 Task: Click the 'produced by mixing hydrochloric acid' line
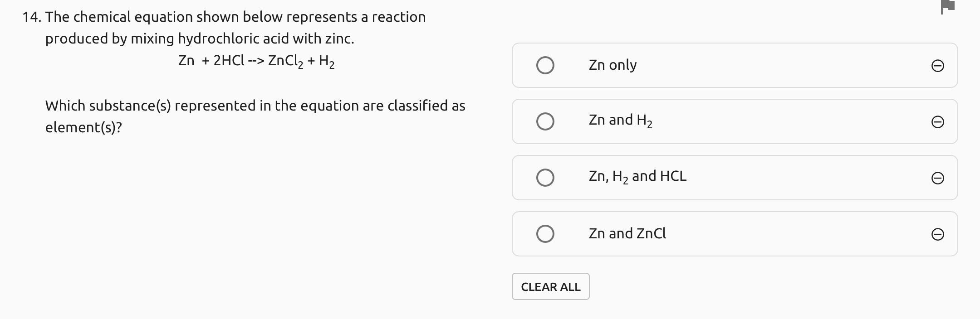tap(200, 39)
